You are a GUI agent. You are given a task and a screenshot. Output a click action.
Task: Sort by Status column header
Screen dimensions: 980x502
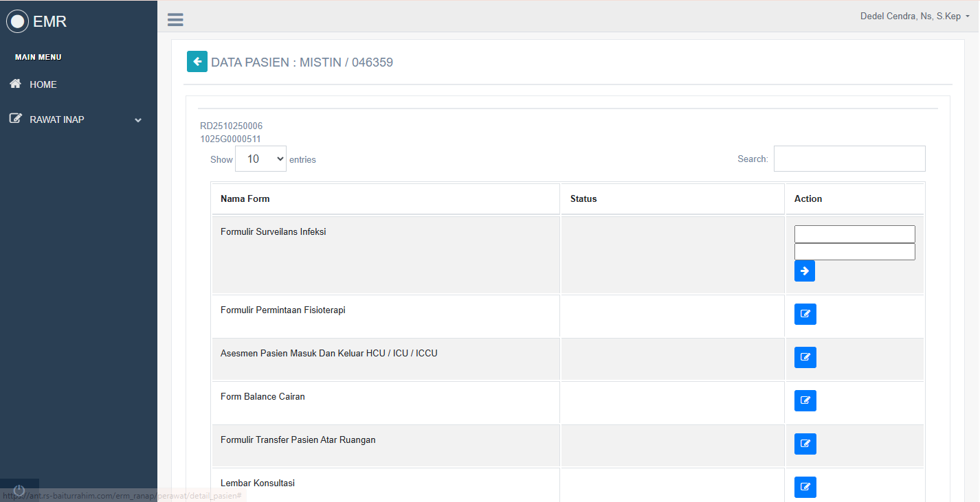point(583,198)
